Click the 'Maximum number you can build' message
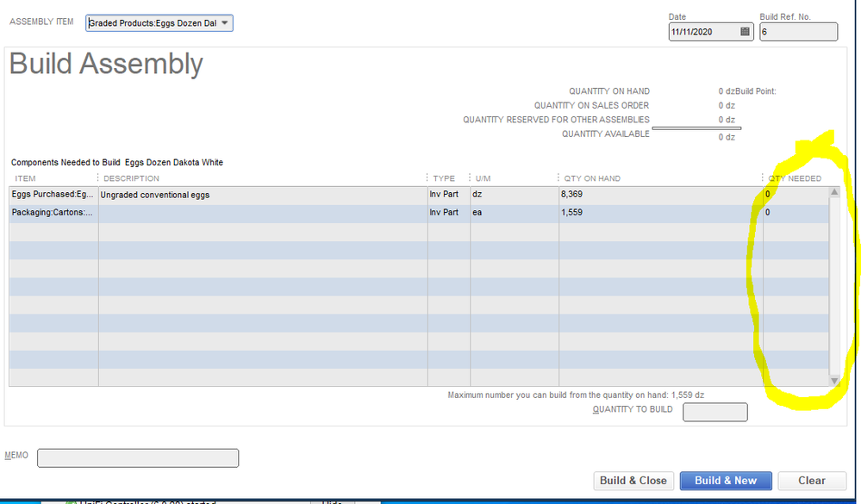861x504 pixels. point(576,395)
